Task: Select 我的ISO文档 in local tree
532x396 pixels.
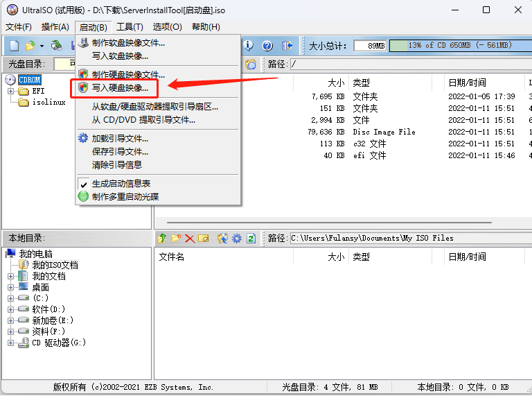Action: point(55,265)
